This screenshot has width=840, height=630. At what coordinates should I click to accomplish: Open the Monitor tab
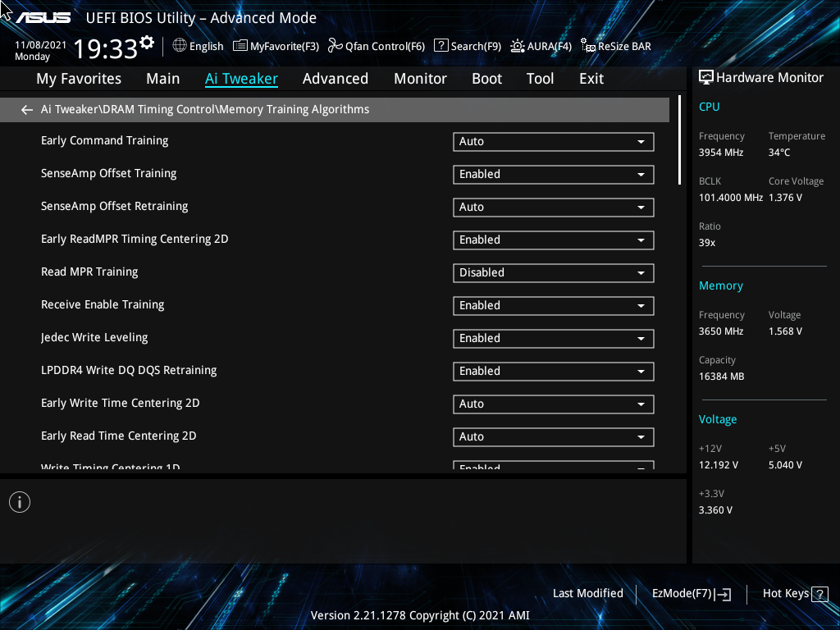point(420,79)
